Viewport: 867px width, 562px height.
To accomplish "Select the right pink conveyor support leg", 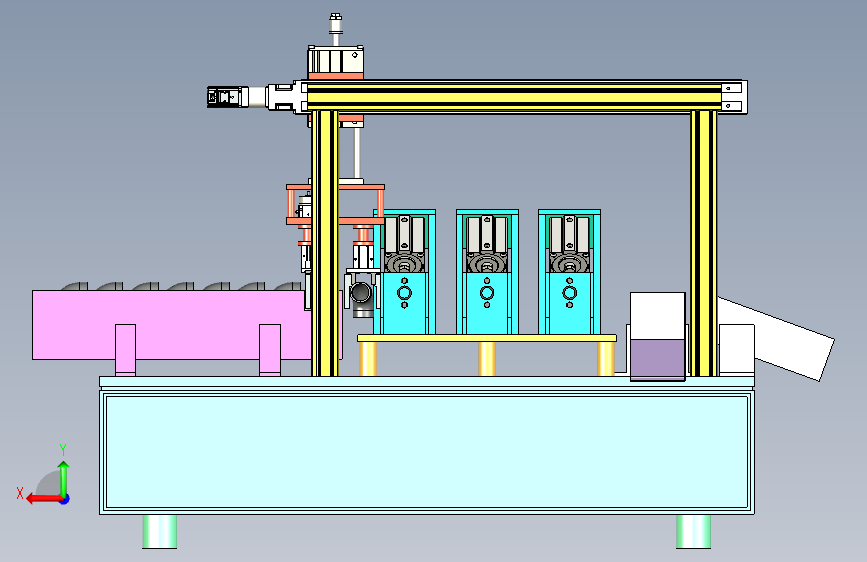I will click(x=270, y=350).
